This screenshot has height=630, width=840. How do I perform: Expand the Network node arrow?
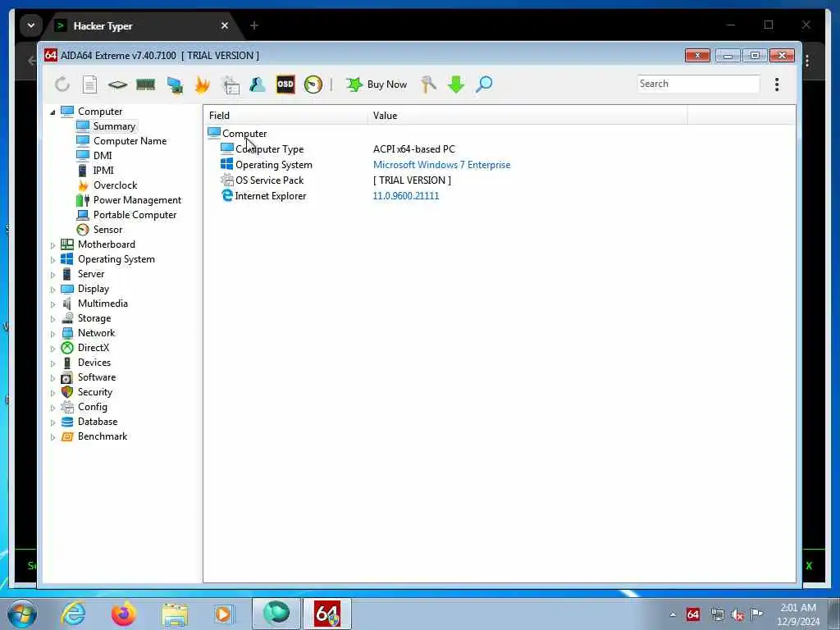pyautogui.click(x=52, y=334)
